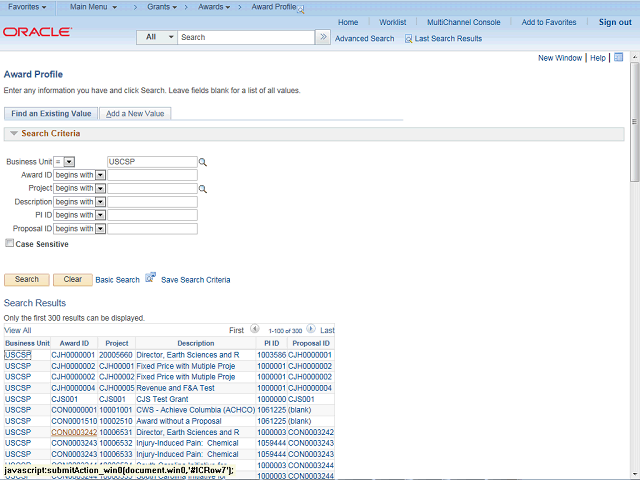Image resolution: width=640 pixels, height=480 pixels.
Task: Open award CON0003242 link
Action: 74,432
